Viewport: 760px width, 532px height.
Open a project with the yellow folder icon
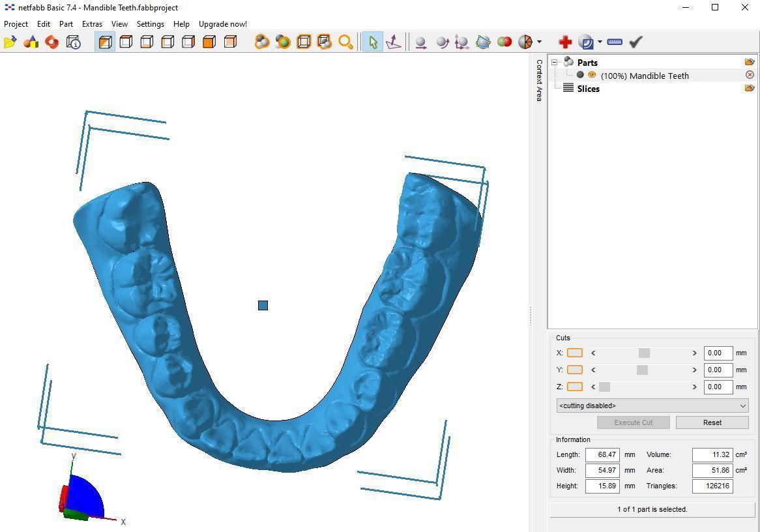[x=10, y=42]
